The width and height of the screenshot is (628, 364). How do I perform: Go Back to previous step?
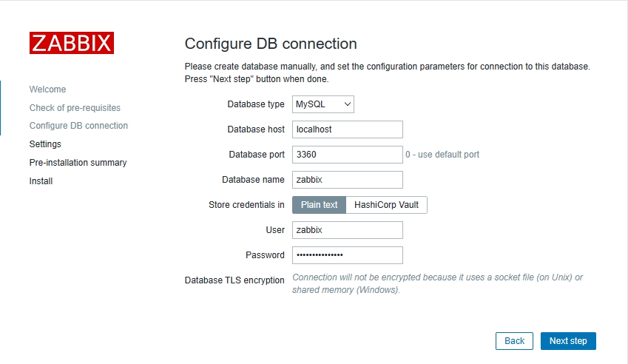click(514, 341)
